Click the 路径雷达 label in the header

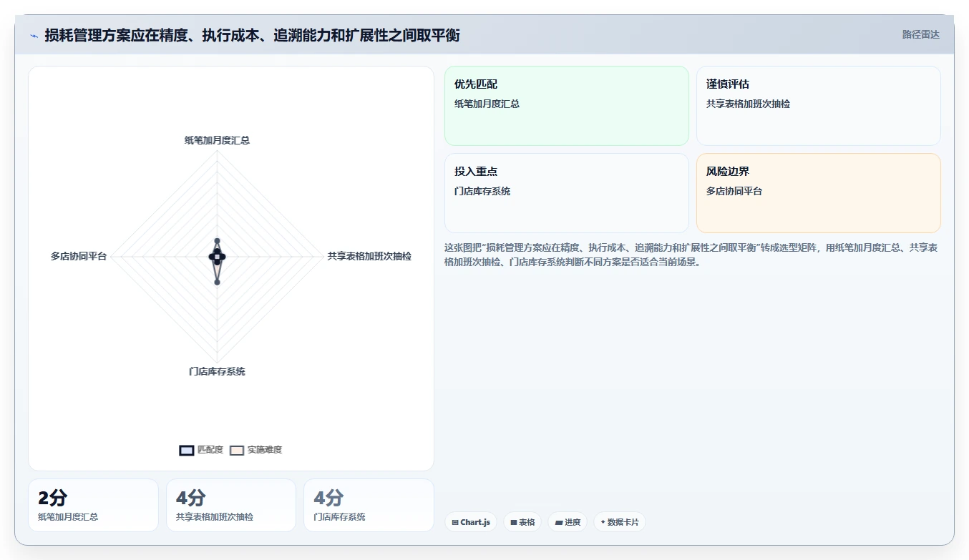click(x=920, y=34)
